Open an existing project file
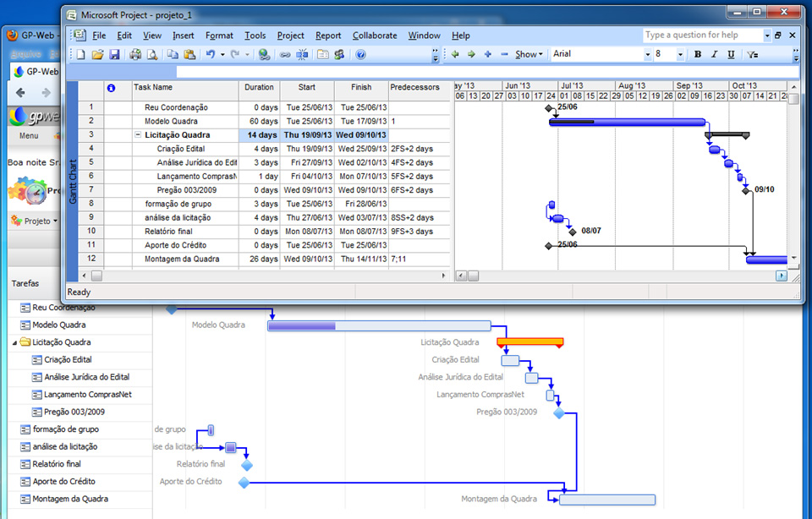The width and height of the screenshot is (812, 519). tap(97, 54)
